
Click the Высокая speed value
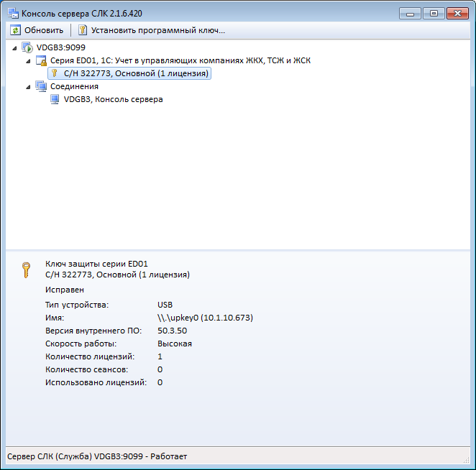coord(175,344)
